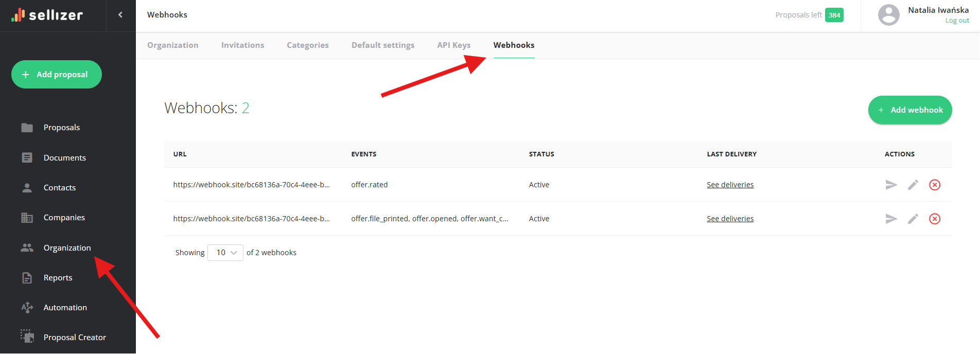Viewport: 980px width, 354px height.
Task: Go to Contacts in the sidebar
Action: [60, 188]
